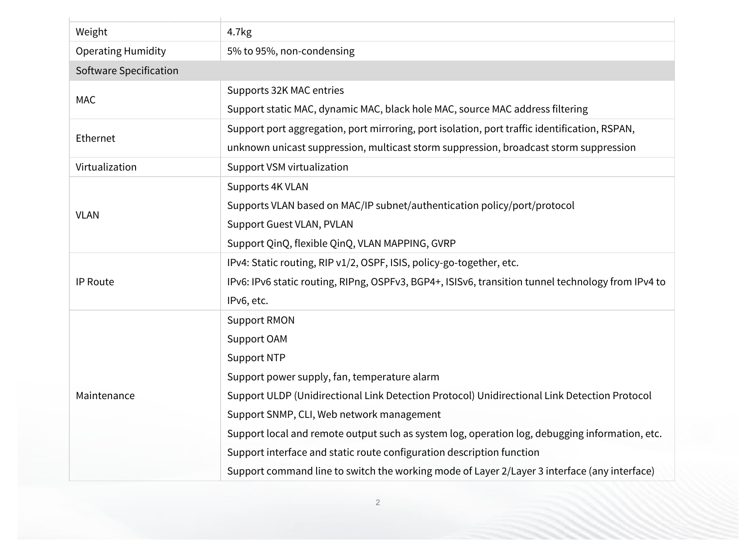Screen dimensions: 756x557
Task: Select the Support VSM virtualization text
Action: pyautogui.click(x=287, y=167)
